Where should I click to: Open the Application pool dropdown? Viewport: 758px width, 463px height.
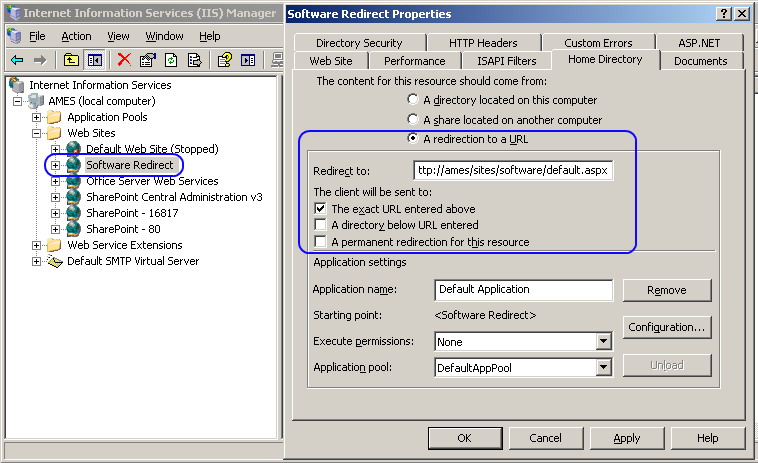[603, 367]
